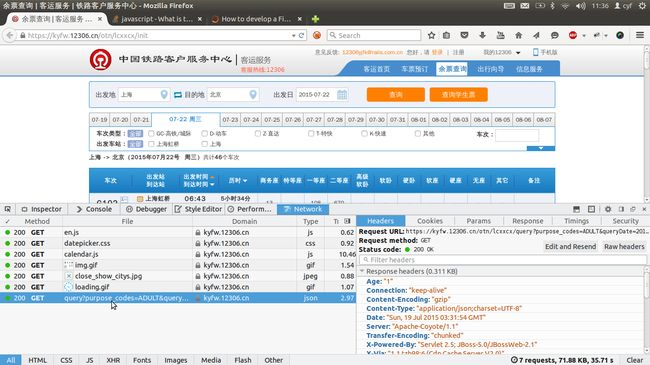Viewport: 650px width, 365px height.
Task: Tick the 上海虹桥 departure station checkbox
Action: 151,144
